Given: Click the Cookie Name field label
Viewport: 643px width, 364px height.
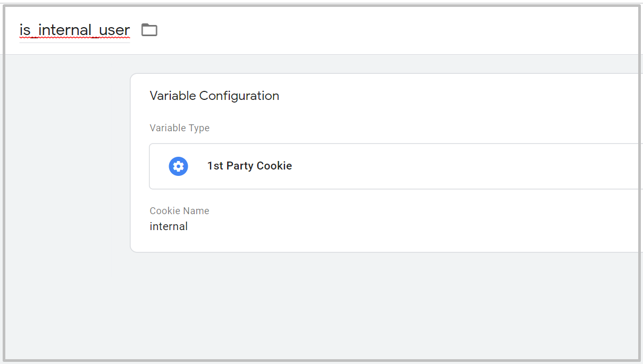Looking at the screenshot, I should point(179,211).
